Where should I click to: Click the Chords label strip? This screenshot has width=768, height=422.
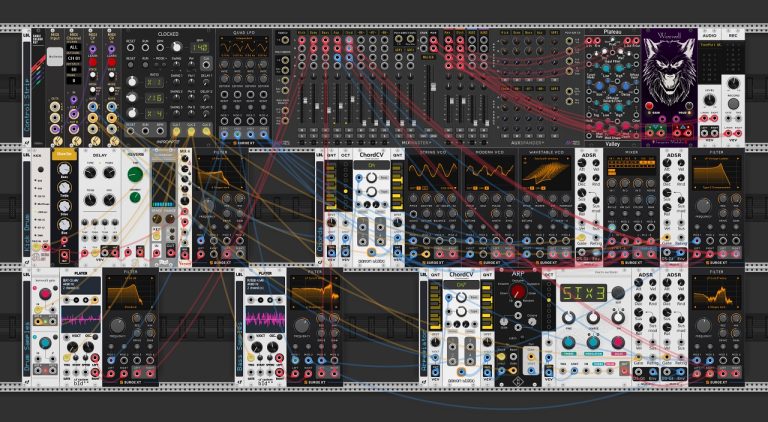320,208
